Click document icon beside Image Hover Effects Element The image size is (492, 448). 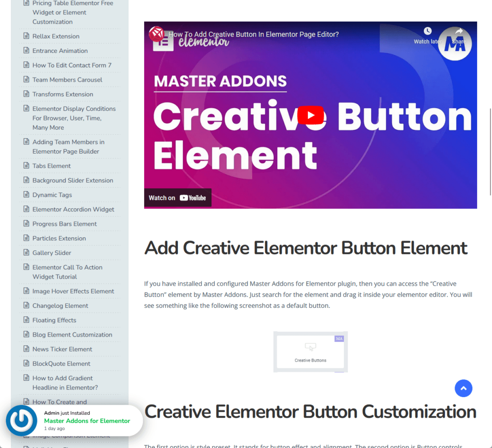click(x=26, y=291)
